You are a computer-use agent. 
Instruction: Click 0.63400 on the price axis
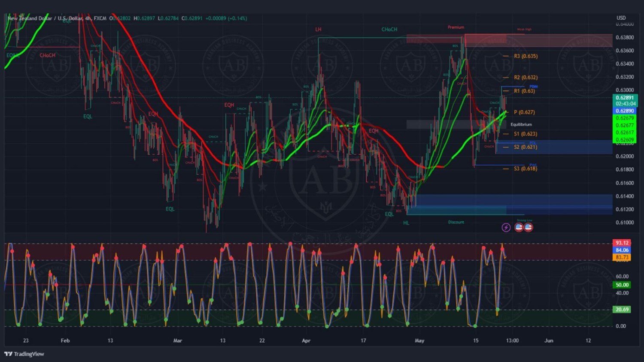click(x=625, y=64)
